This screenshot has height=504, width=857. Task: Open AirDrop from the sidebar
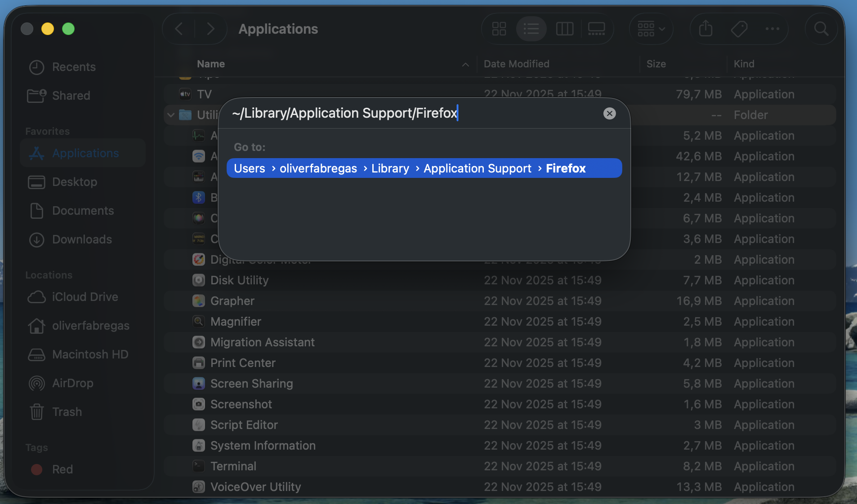click(x=72, y=383)
